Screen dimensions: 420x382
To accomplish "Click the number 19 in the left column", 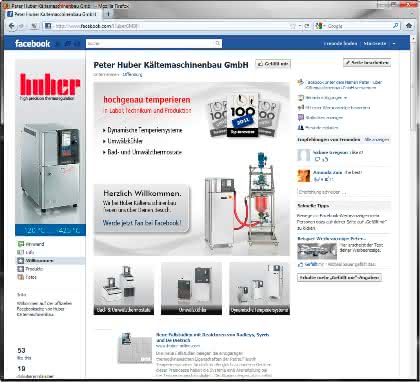I will coord(21,369).
